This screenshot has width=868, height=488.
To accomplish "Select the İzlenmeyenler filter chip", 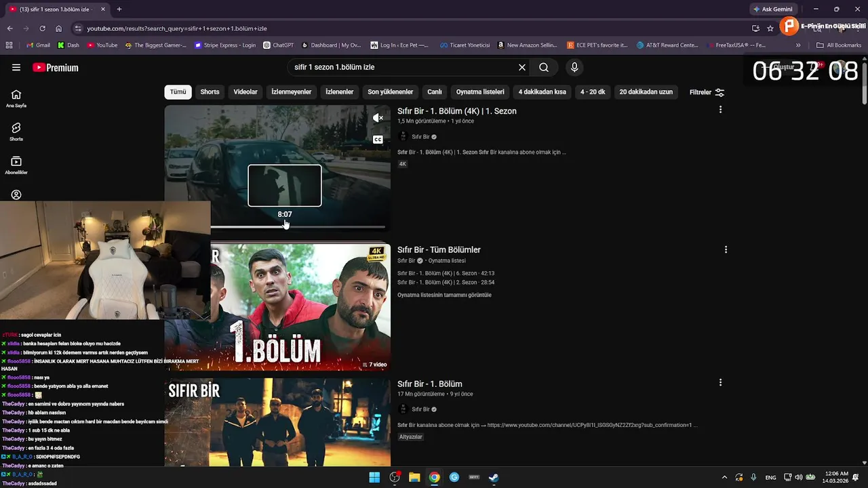I will [292, 92].
